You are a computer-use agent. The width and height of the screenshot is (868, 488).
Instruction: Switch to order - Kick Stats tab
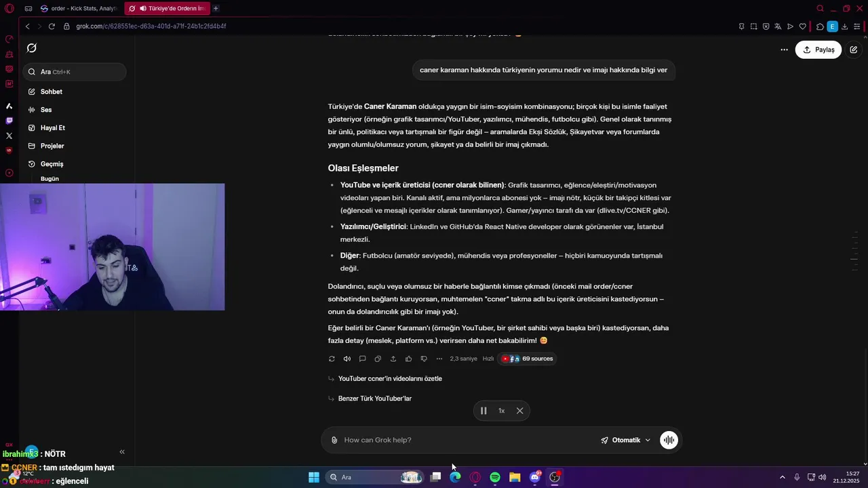coord(79,8)
